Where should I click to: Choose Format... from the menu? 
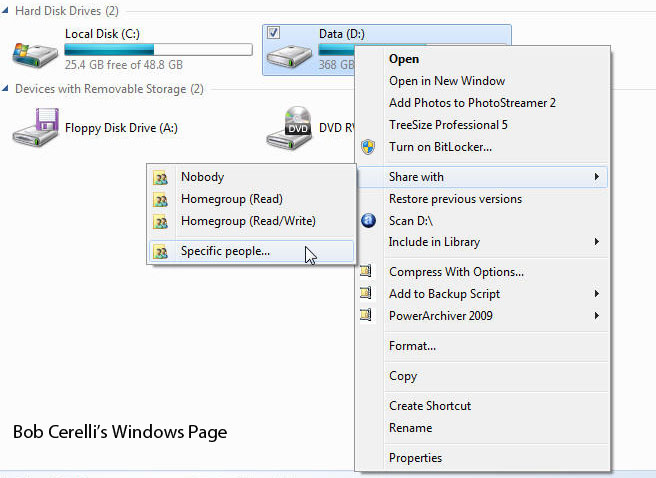click(483, 346)
